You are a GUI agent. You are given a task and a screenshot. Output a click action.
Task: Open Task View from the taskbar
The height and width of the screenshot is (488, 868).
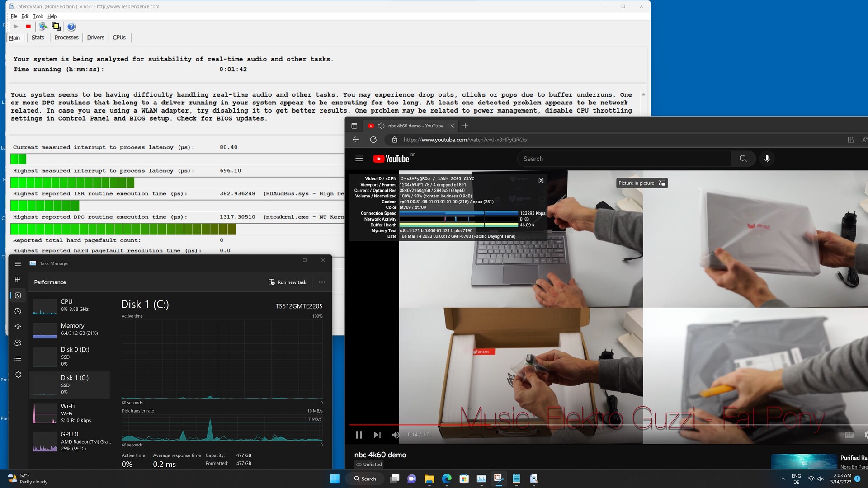tap(395, 479)
